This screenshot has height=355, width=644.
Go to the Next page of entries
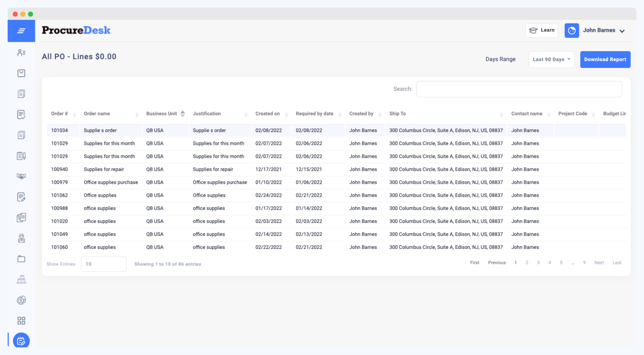pyautogui.click(x=599, y=262)
